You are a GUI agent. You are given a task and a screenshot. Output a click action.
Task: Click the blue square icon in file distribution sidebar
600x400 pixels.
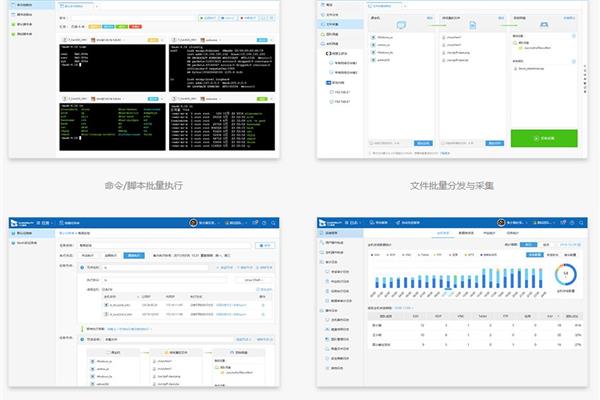(x=328, y=83)
